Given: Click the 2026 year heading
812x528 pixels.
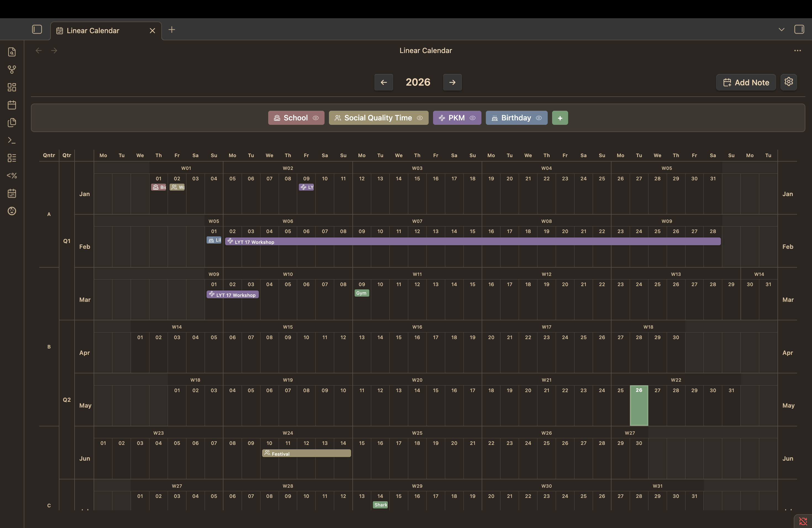Looking at the screenshot, I should click(418, 82).
